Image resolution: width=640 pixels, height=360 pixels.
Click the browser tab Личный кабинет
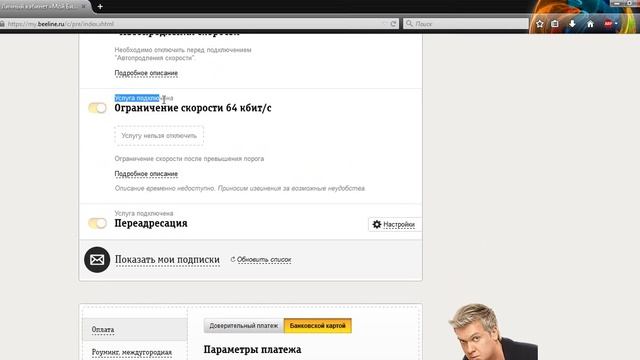pyautogui.click(x=43, y=7)
